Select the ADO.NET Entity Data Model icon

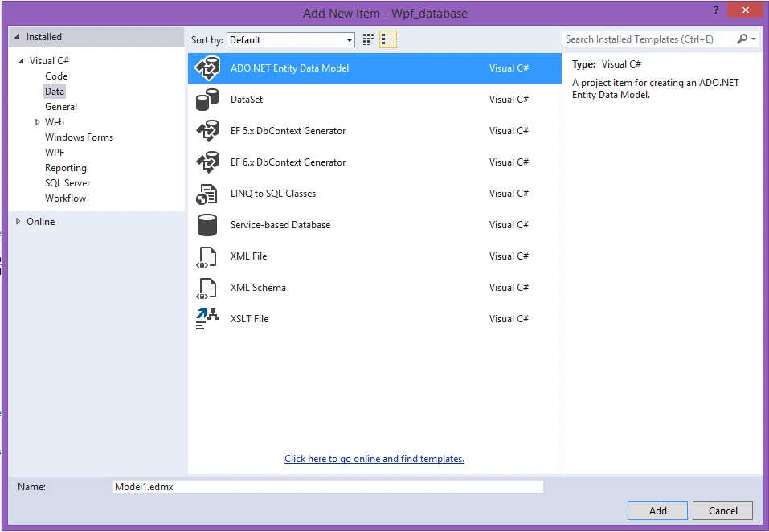coord(207,68)
